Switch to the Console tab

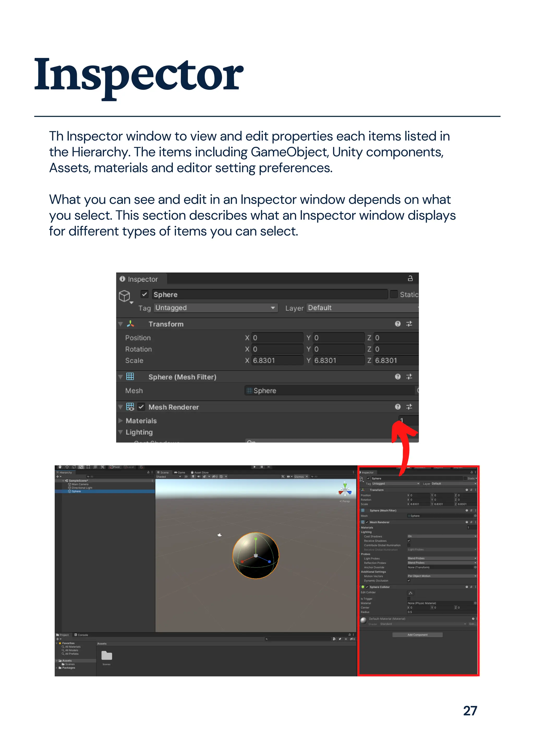coord(81,635)
